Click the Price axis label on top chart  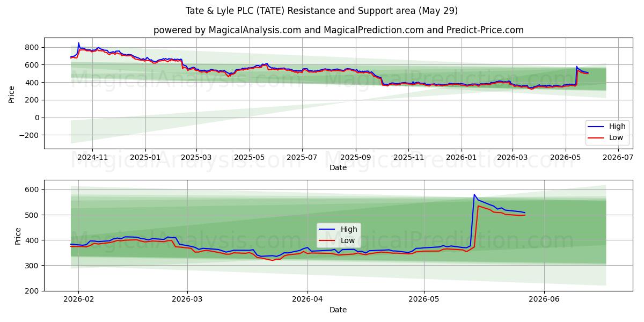tap(12, 93)
